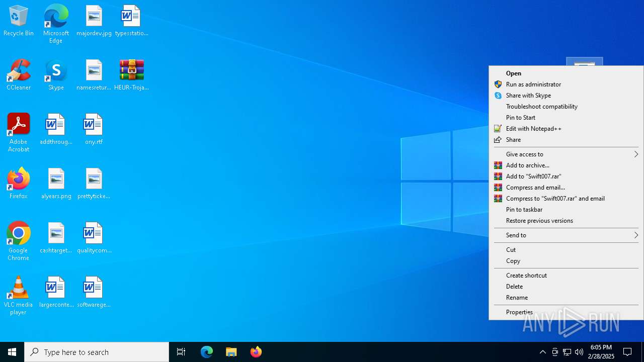Choose Copy from the context menu

(566, 261)
